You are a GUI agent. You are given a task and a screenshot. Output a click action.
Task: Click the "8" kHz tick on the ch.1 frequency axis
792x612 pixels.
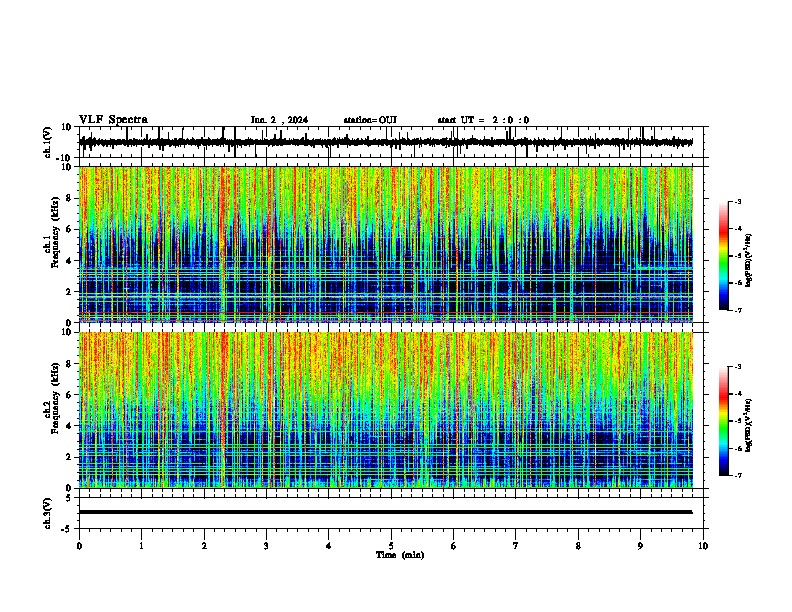tap(69, 198)
